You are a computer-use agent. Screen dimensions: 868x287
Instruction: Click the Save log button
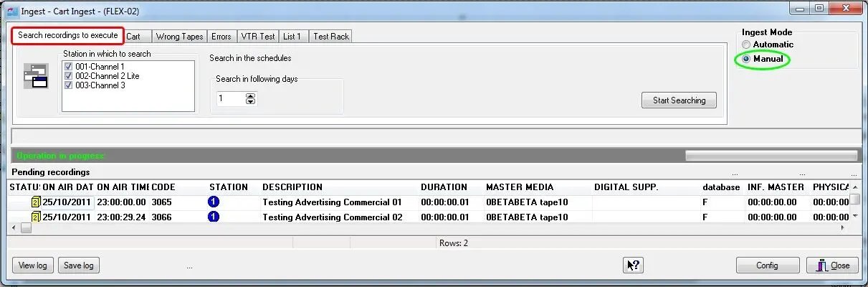pyautogui.click(x=79, y=265)
